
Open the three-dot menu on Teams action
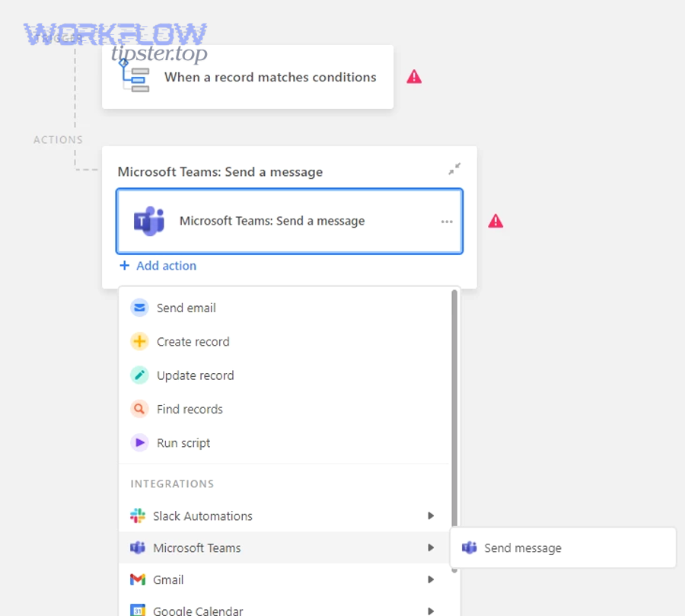point(447,222)
